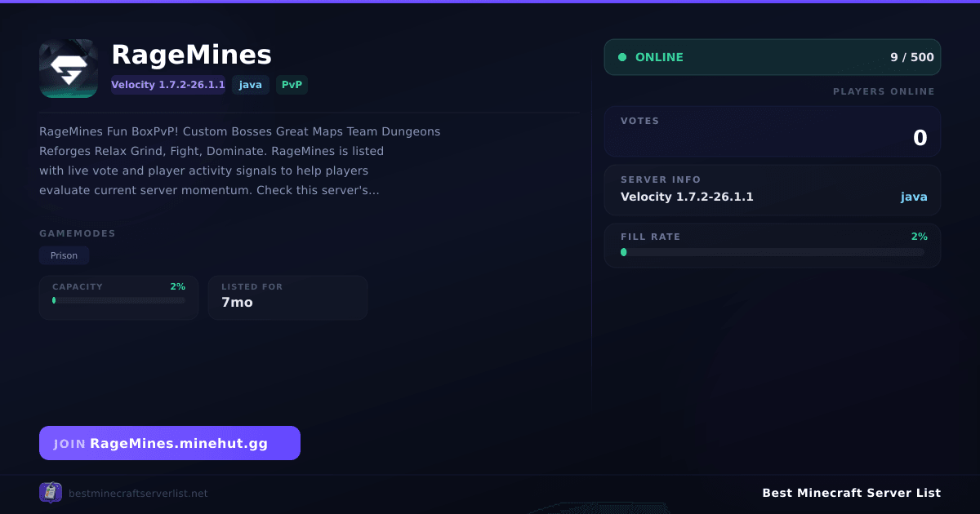Select the Listed For 7mo card
The width and height of the screenshot is (980, 514).
pos(287,297)
